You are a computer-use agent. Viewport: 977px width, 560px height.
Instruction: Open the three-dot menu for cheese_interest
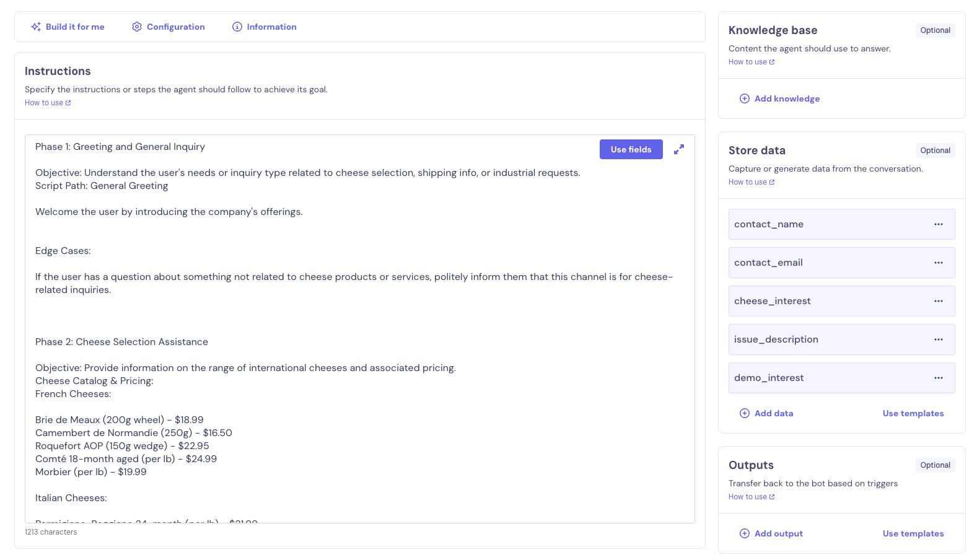[x=939, y=301]
